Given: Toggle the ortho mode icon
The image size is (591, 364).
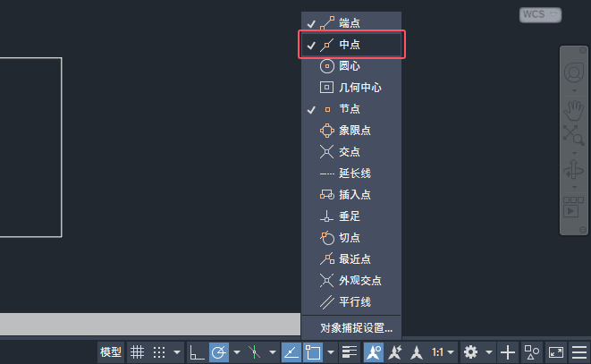Looking at the screenshot, I should pos(197,352).
